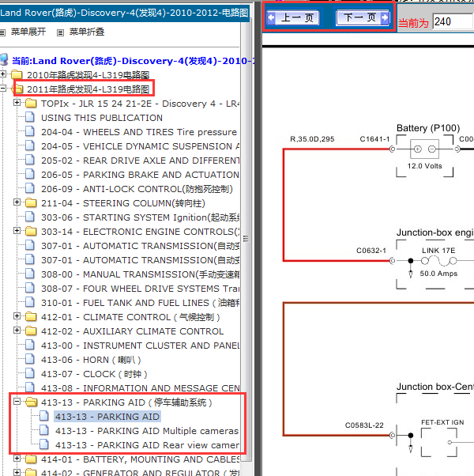Image resolution: width=474 pixels, height=476 pixels.
Task: Open 206-09 ANTI-LOCK CONTROL document
Action: (137, 189)
